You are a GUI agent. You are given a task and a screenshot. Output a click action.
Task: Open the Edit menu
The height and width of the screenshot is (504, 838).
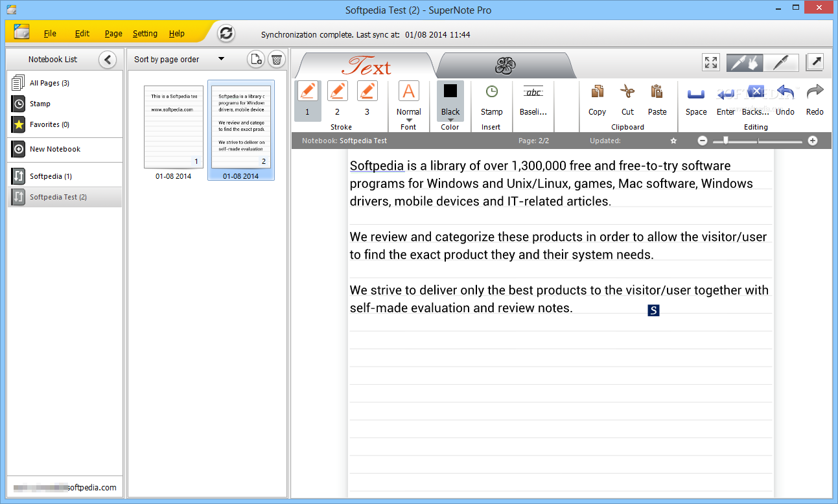(82, 34)
